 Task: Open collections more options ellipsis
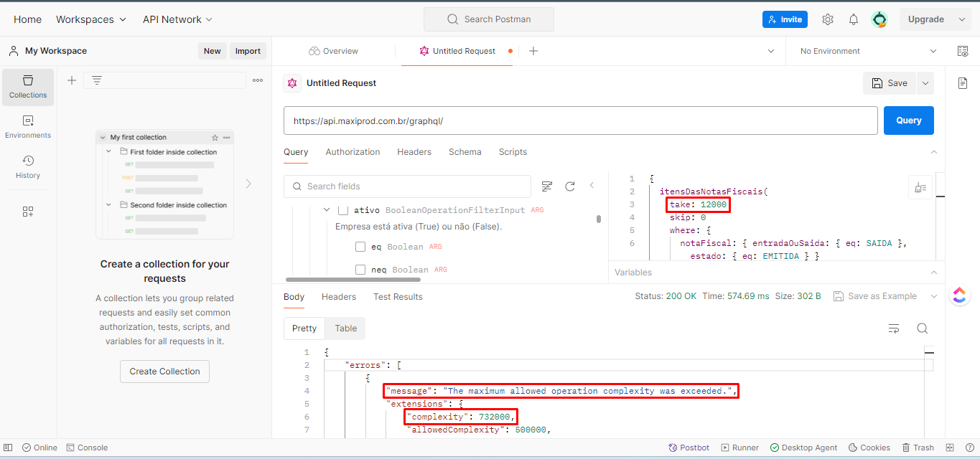point(258,80)
